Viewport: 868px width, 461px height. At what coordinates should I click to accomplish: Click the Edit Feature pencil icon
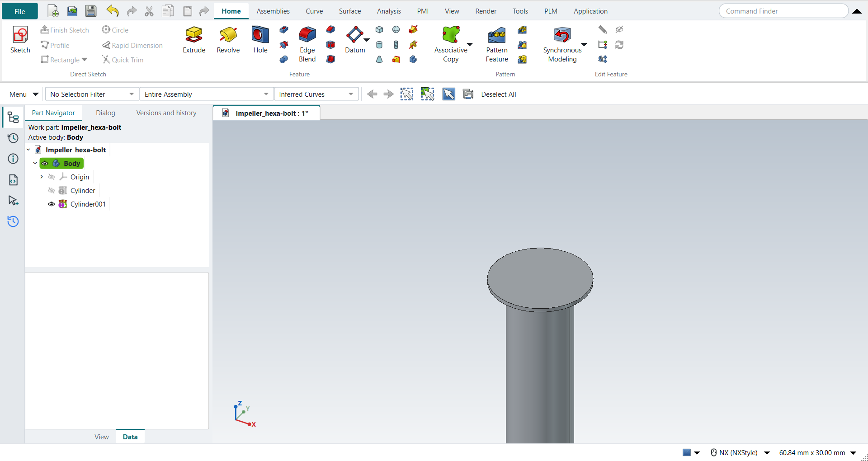[603, 30]
